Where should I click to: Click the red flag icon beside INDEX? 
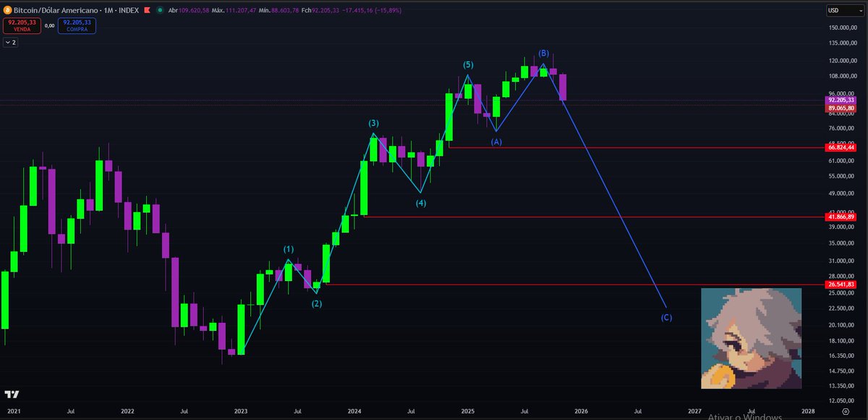coord(147,11)
